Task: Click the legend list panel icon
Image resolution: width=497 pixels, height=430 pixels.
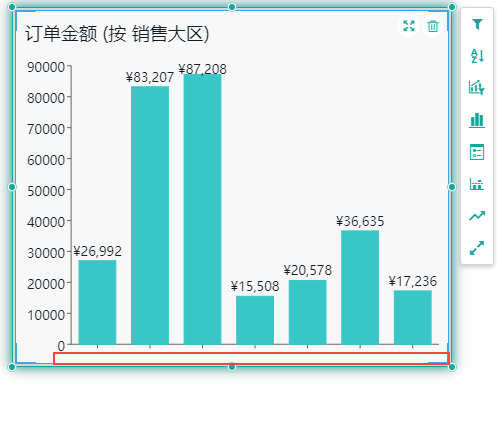Action: pyautogui.click(x=477, y=152)
